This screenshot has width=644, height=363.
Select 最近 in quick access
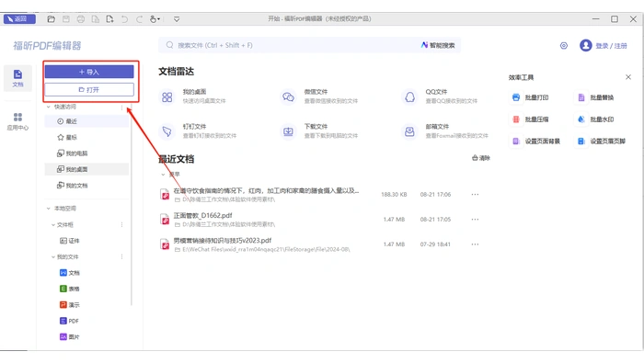click(86, 121)
